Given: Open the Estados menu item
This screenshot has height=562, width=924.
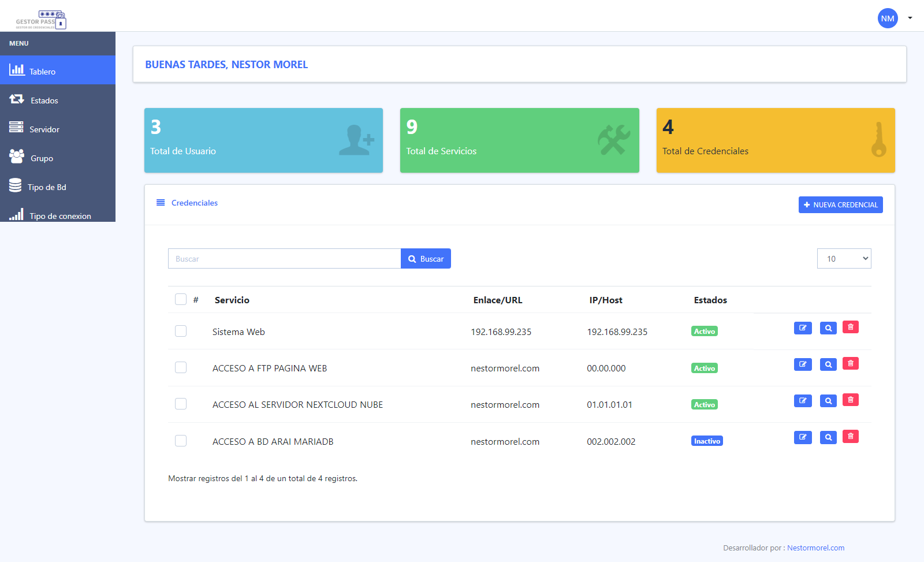Looking at the screenshot, I should (x=44, y=101).
